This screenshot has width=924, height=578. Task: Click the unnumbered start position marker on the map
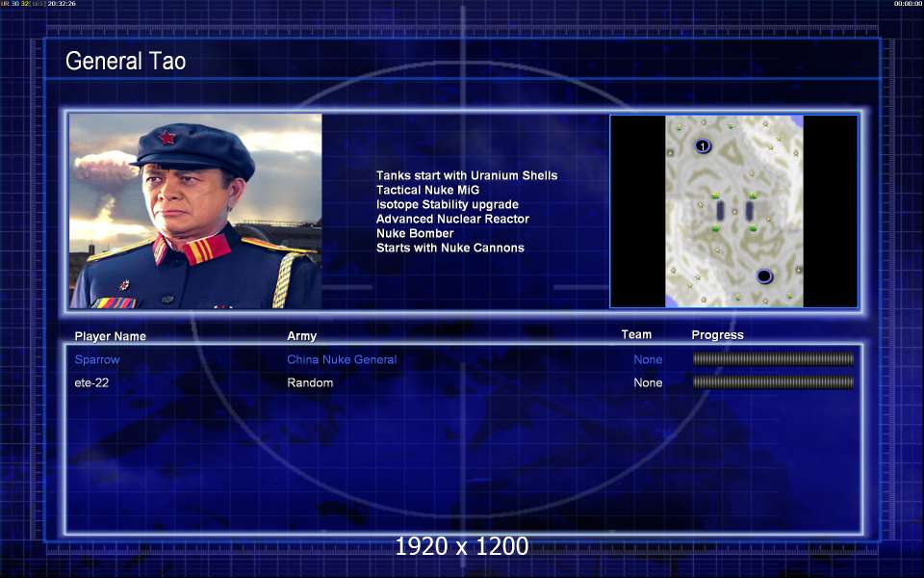tap(764, 276)
